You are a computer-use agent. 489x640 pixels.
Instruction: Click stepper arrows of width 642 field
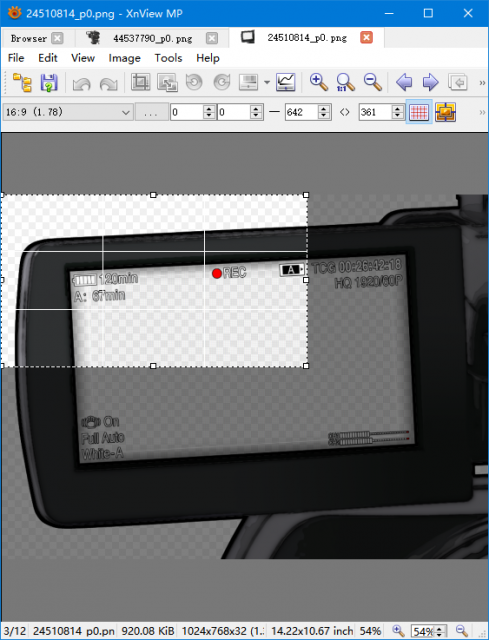point(324,112)
